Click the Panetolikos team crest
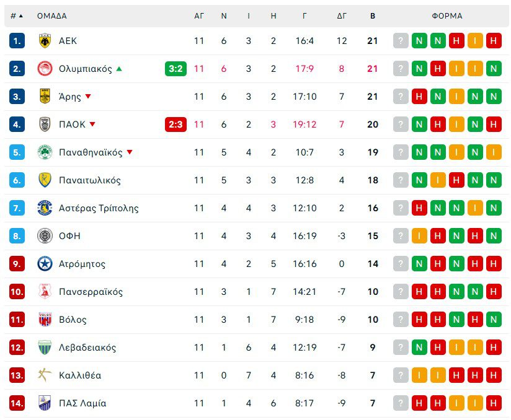511x420 pixels. coord(45,180)
